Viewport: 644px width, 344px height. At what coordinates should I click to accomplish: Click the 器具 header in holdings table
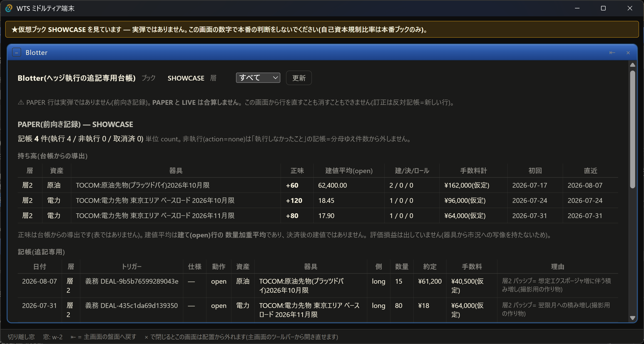(176, 171)
